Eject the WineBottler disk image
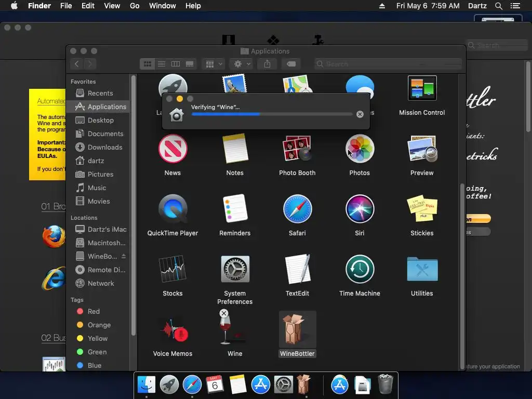Screen dimensions: 532x399 (x=124, y=256)
